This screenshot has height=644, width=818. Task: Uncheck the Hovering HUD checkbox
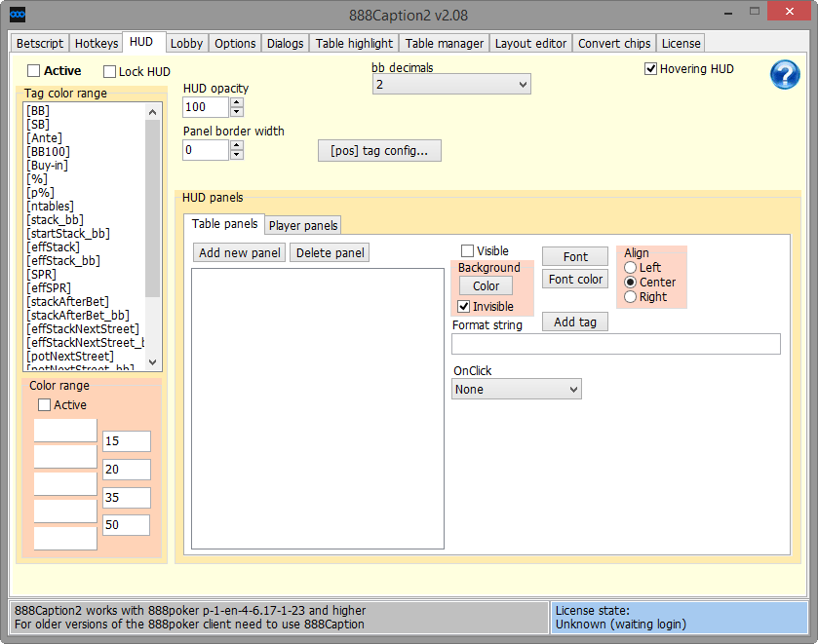(650, 69)
